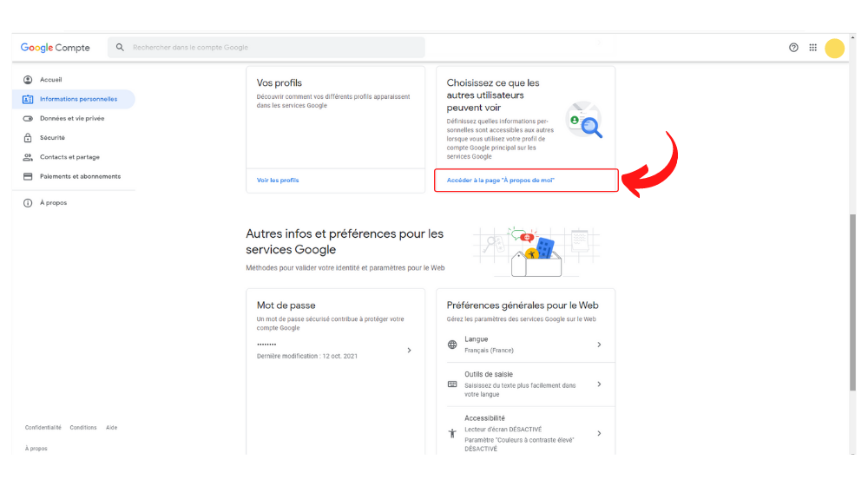
Task: Click the page vertical scrollbar thumb
Action: pos(852,303)
